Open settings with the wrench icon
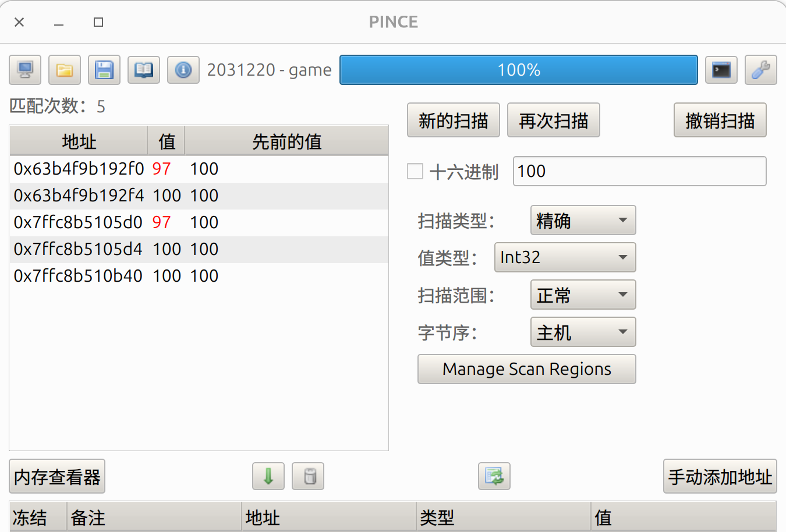 tap(761, 70)
